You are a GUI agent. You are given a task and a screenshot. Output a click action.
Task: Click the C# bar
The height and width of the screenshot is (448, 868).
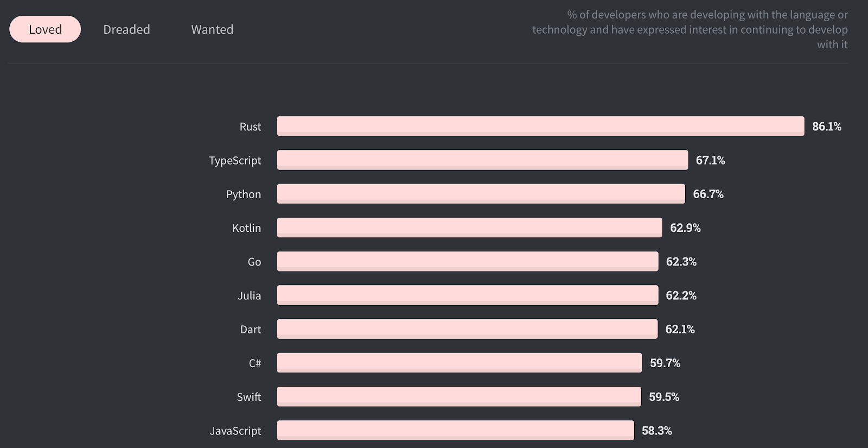(459, 363)
